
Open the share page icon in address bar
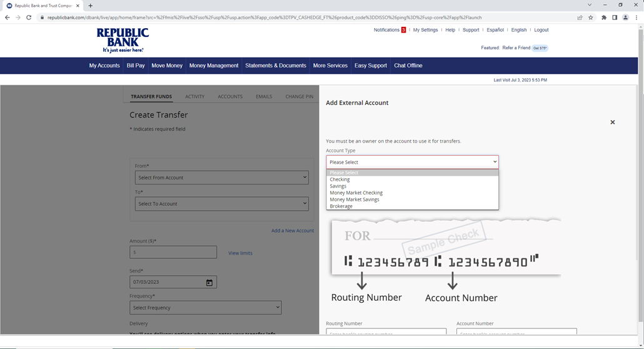[580, 18]
